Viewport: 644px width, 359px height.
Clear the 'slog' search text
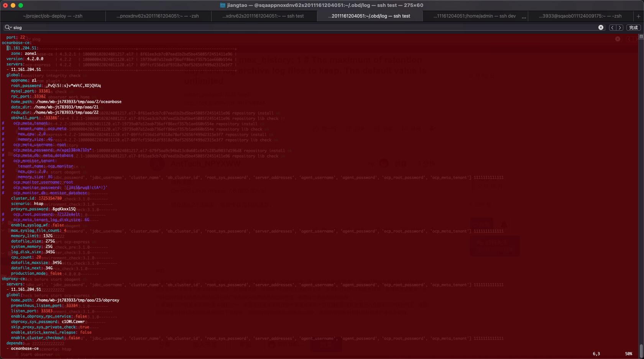pos(601,28)
